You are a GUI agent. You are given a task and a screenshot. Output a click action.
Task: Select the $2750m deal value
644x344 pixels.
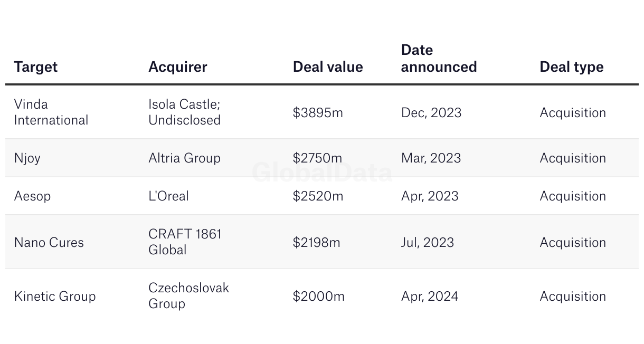pos(317,158)
